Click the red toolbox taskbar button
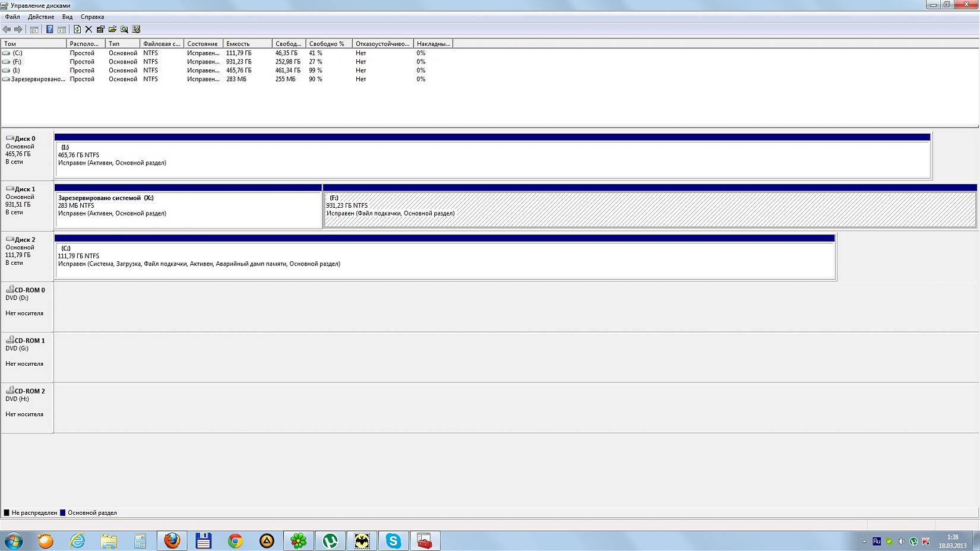Screen dimensions: 980x551 (x=425, y=541)
